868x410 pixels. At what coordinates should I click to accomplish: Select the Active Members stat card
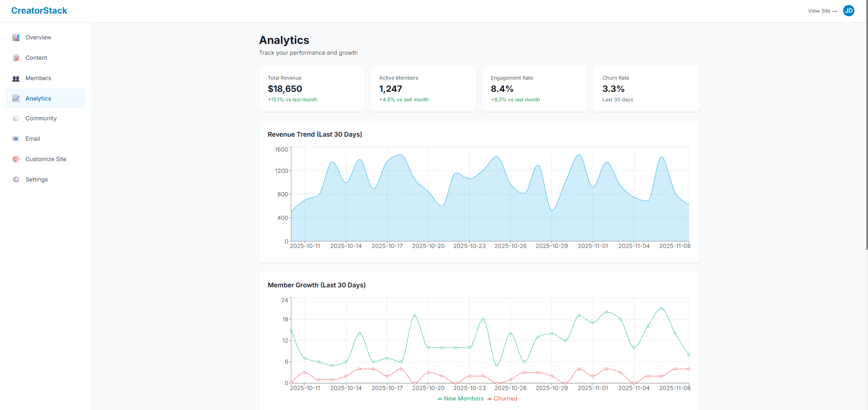423,89
